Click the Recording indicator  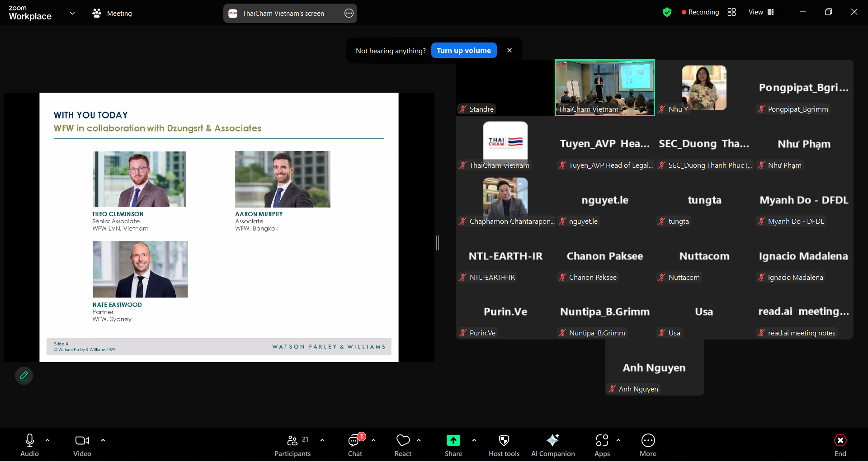point(700,12)
